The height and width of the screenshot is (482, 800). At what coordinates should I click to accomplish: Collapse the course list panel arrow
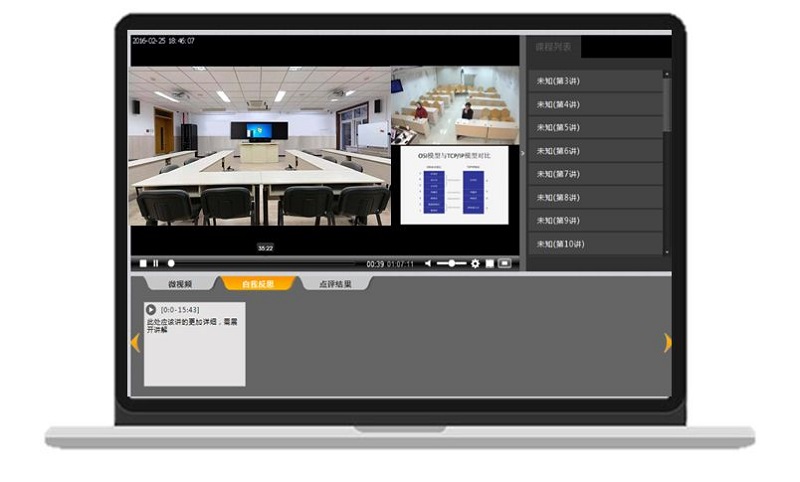(x=522, y=153)
